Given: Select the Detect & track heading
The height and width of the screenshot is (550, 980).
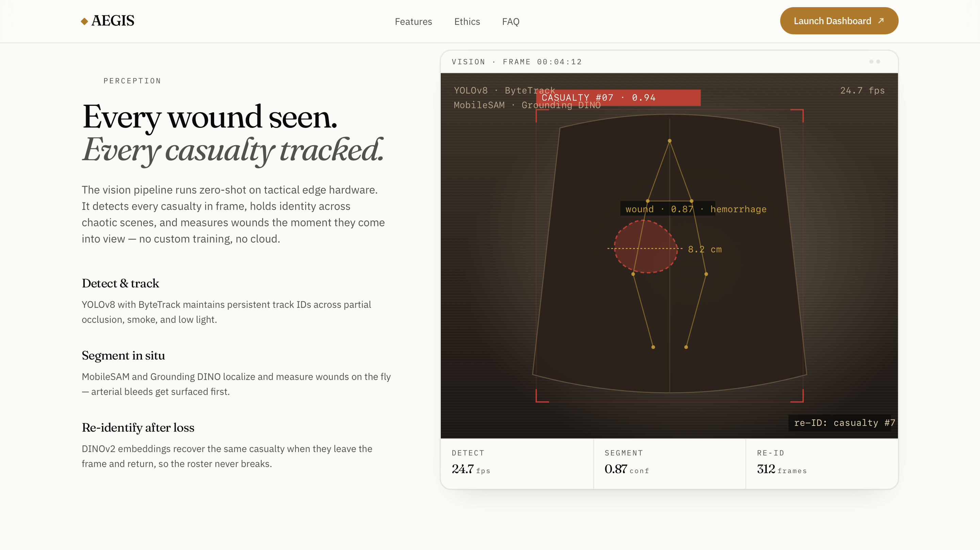Looking at the screenshot, I should [x=120, y=283].
